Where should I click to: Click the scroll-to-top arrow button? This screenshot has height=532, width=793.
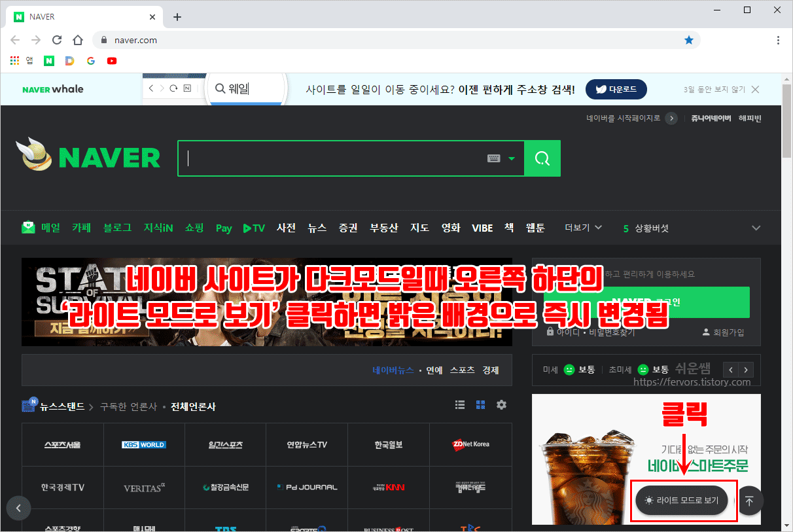point(750,501)
